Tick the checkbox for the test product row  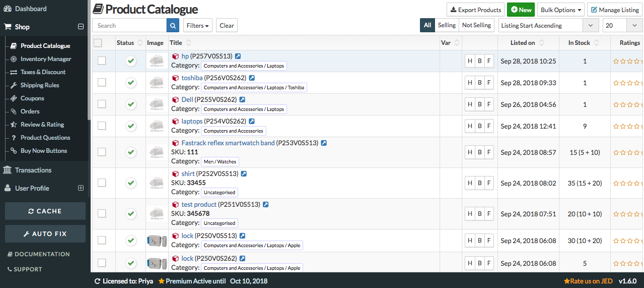102,213
